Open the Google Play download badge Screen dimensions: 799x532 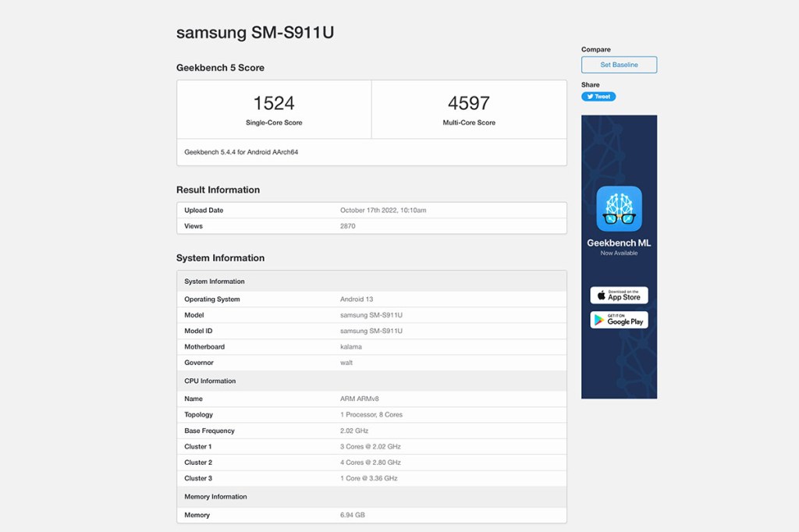pos(619,320)
